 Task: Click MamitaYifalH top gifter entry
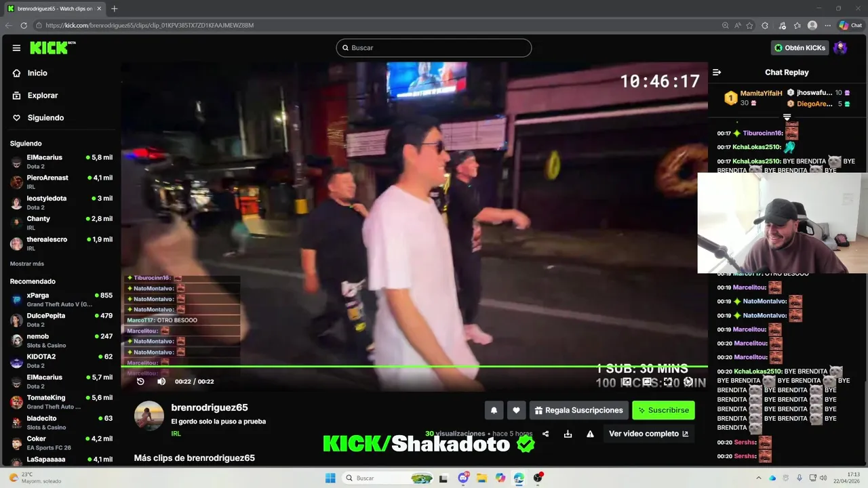(x=753, y=98)
